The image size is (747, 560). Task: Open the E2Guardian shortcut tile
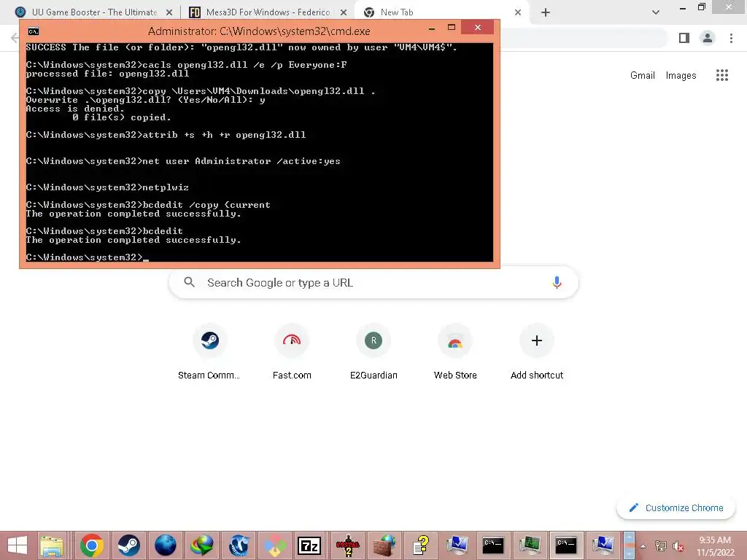point(373,352)
